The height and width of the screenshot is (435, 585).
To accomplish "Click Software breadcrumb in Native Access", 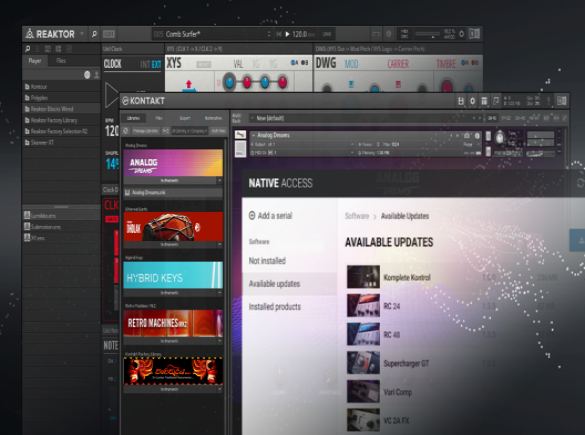I will (x=357, y=216).
